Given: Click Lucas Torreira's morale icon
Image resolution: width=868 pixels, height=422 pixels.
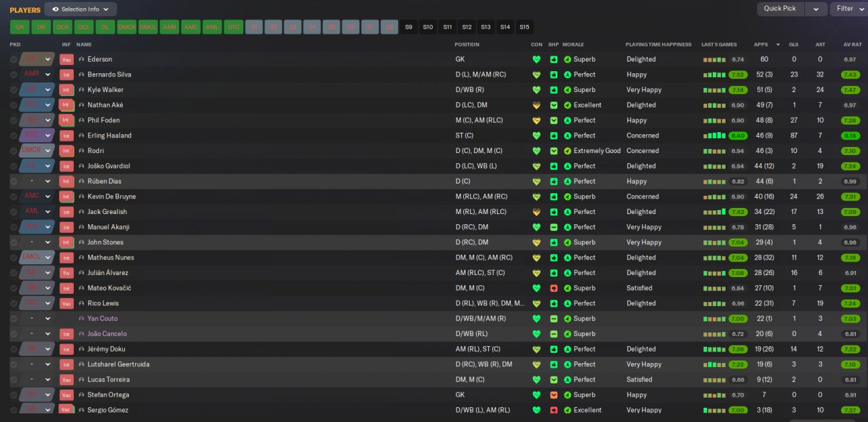Looking at the screenshot, I should (x=568, y=379).
